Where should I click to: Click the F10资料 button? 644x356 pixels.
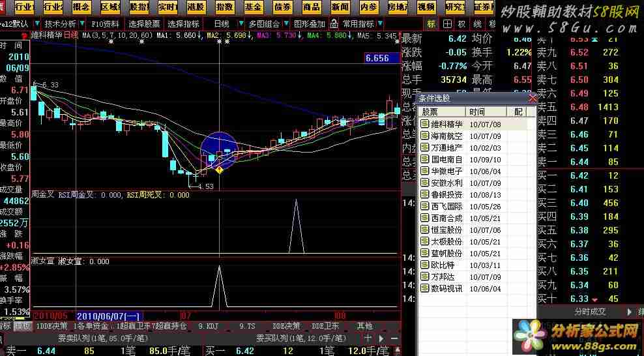pos(106,23)
